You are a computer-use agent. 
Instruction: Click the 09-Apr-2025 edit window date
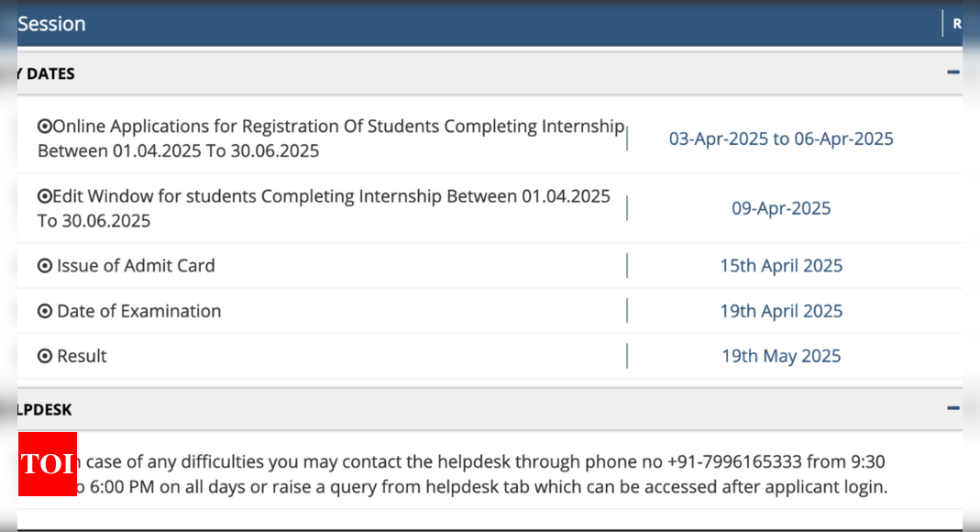click(x=781, y=208)
